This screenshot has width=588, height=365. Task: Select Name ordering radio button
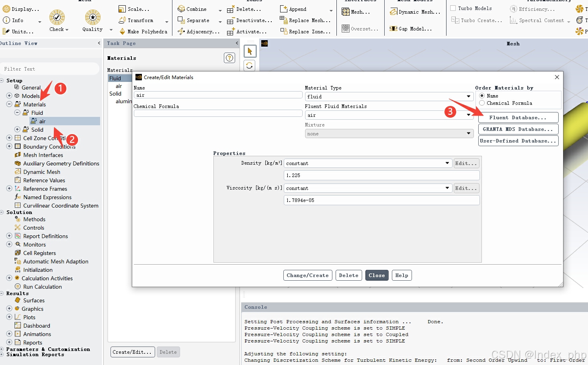[482, 96]
